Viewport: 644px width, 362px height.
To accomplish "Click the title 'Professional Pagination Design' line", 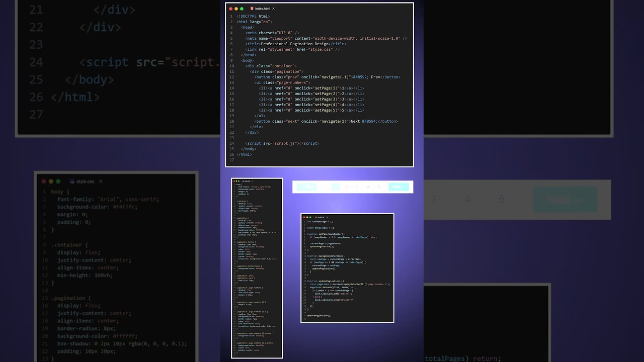I will pyautogui.click(x=296, y=44).
